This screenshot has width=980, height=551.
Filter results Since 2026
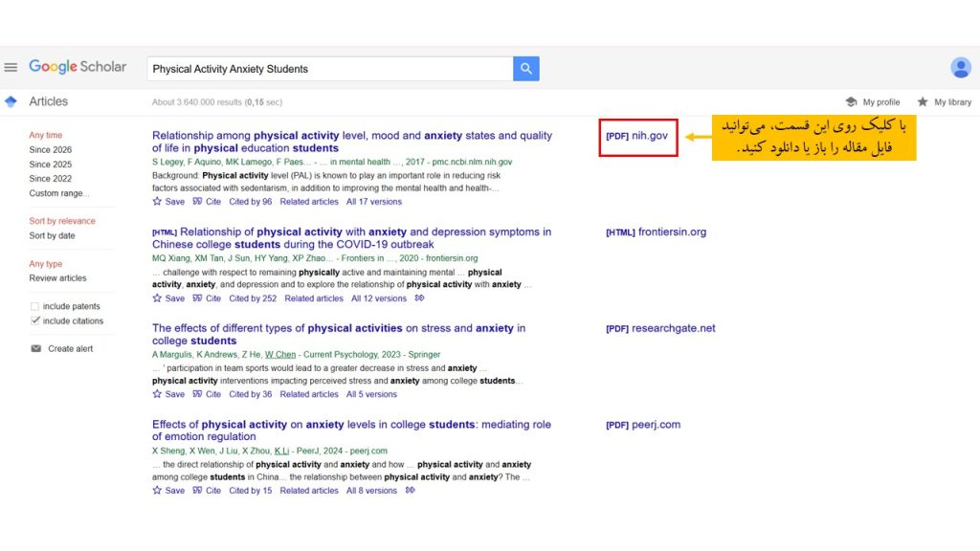(x=50, y=150)
